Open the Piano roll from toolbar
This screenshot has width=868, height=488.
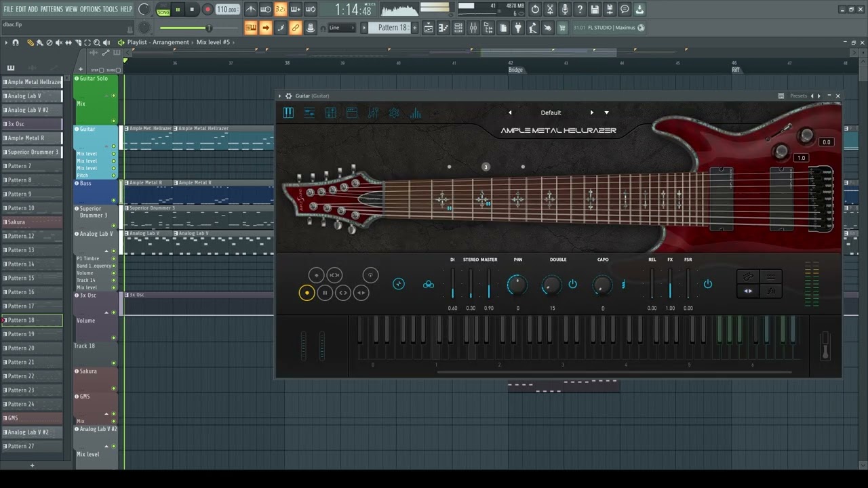tap(443, 28)
